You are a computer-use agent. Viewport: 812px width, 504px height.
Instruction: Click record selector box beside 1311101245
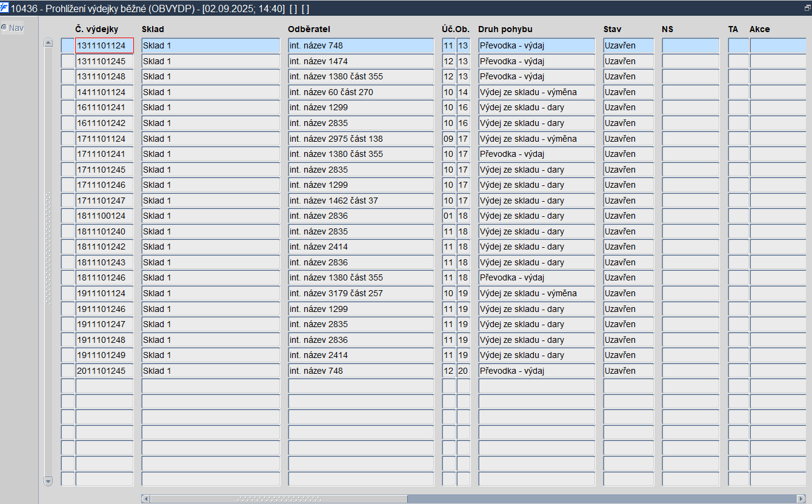(68, 61)
